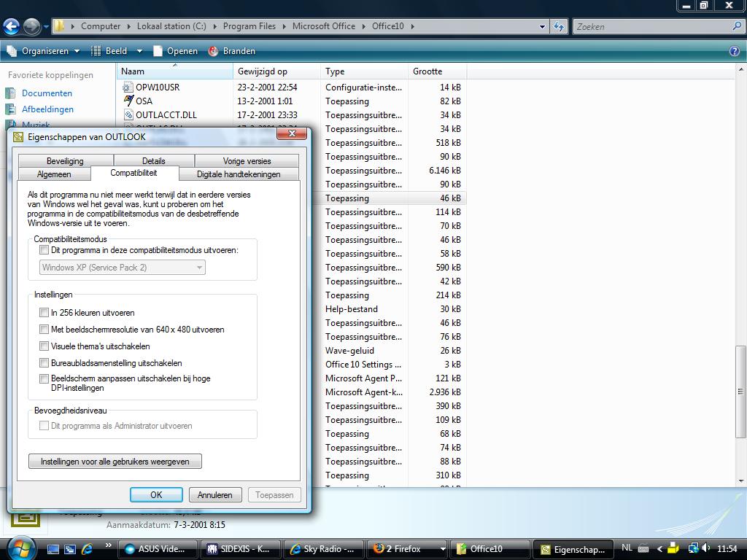Click the scroll down arrow of the file list
747x560 pixels.
pyautogui.click(x=740, y=481)
